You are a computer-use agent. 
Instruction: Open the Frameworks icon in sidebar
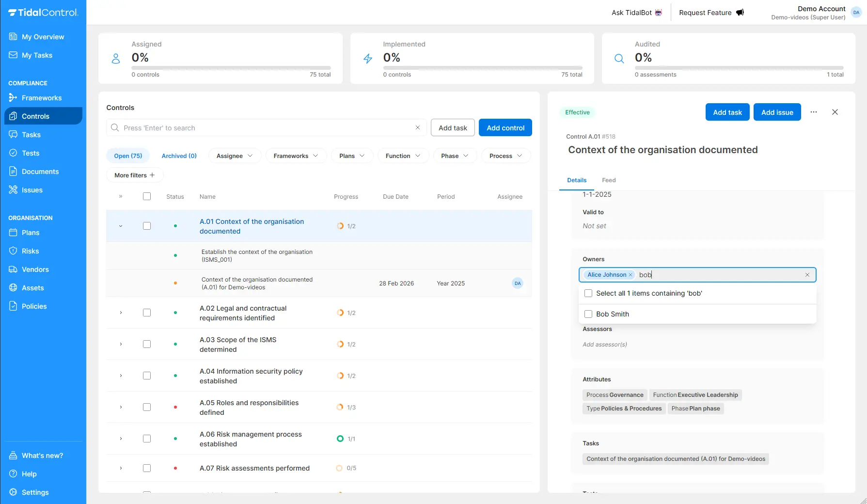(13, 98)
